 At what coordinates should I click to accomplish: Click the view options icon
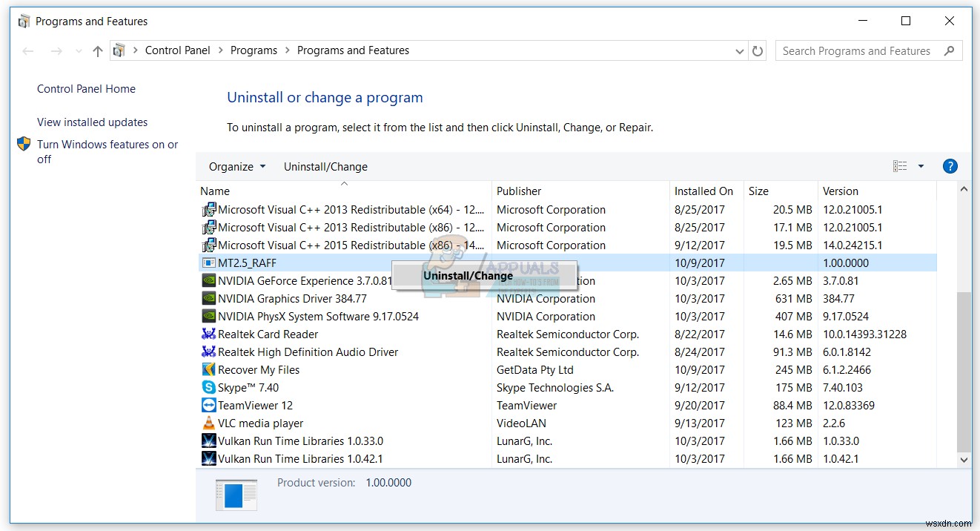(900, 166)
